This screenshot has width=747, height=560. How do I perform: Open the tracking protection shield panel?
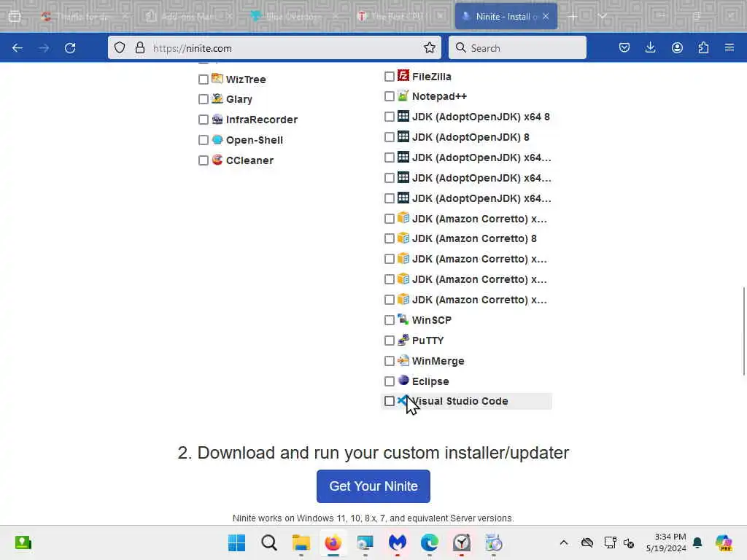[x=120, y=48]
